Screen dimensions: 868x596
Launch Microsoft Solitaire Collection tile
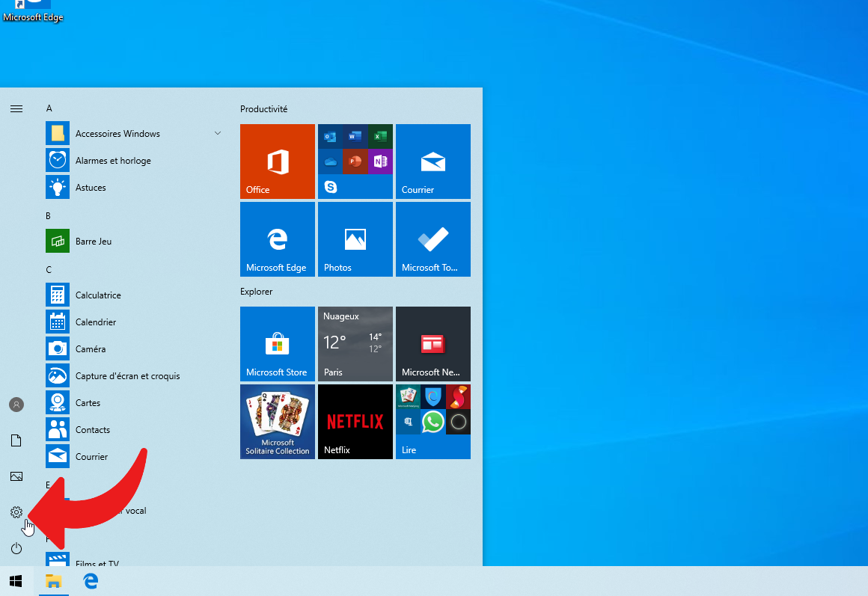278,422
